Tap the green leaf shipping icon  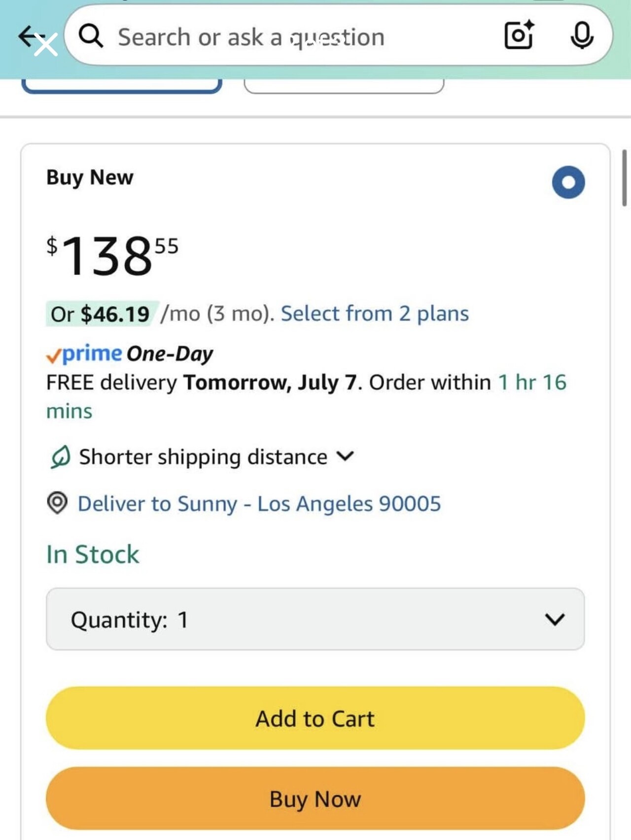[x=60, y=457]
